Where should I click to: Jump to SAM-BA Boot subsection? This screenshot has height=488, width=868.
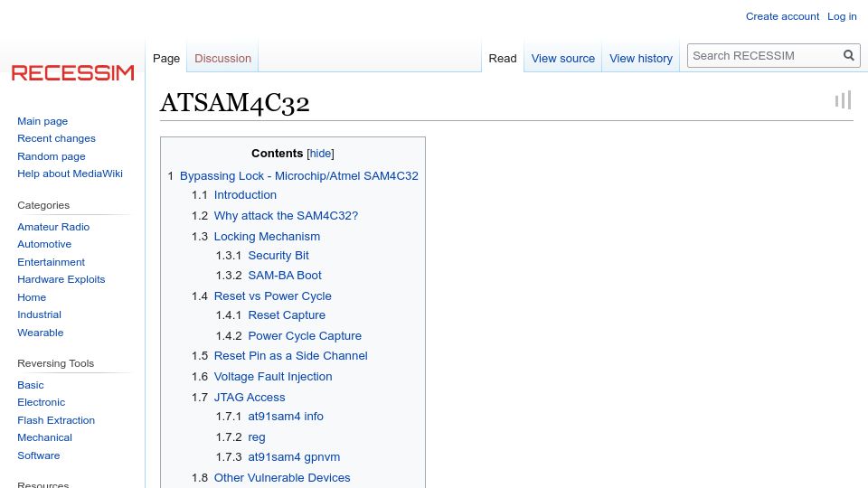pyautogui.click(x=285, y=276)
